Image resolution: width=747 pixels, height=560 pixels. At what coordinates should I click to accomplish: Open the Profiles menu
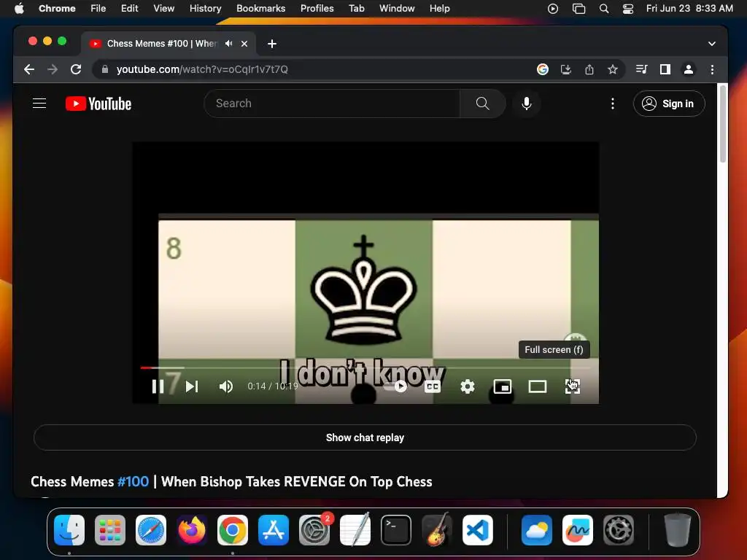[x=317, y=8]
